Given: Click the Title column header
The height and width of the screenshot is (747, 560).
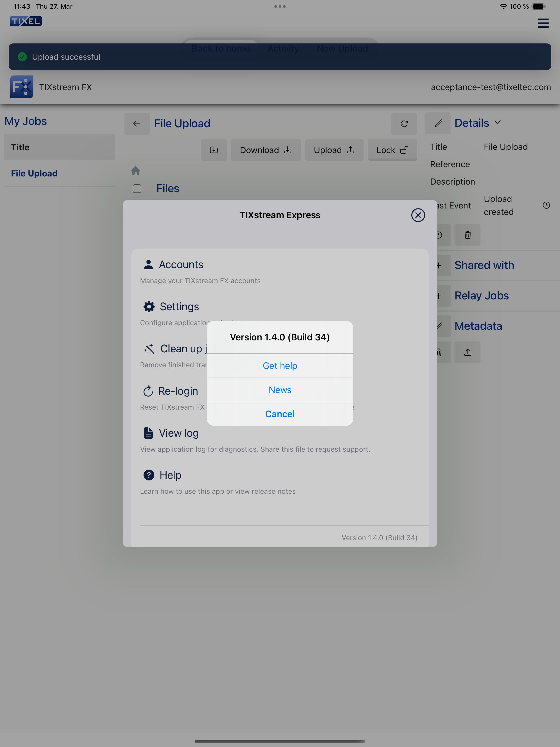Looking at the screenshot, I should pyautogui.click(x=60, y=147).
